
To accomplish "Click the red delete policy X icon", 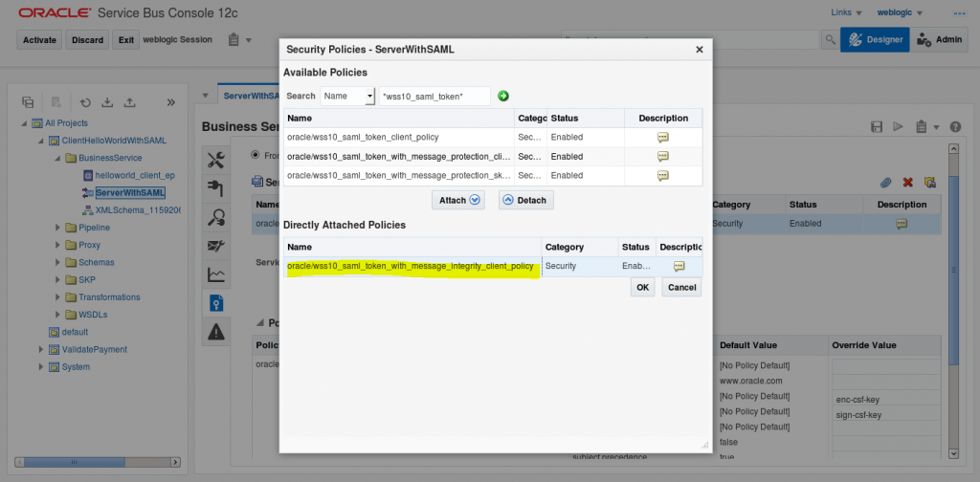I will tap(907, 183).
